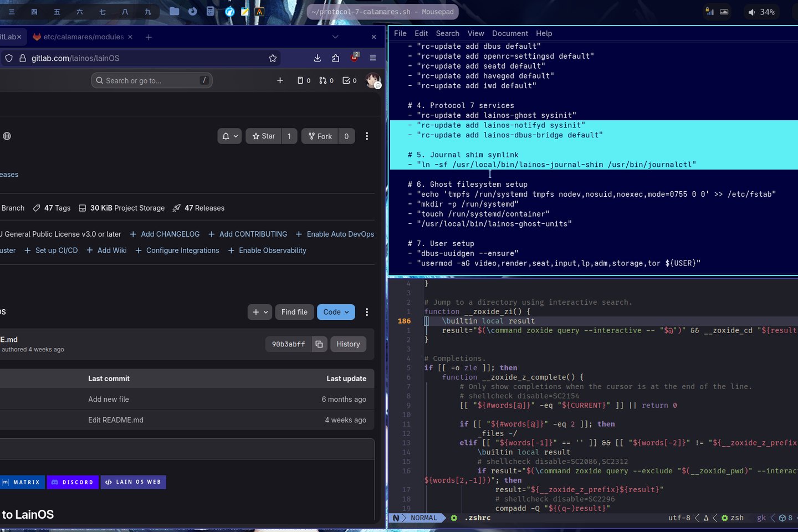Image resolution: width=798 pixels, height=532 pixels.
Task: Open the 30 KiB Project Storage link
Action: click(x=122, y=208)
